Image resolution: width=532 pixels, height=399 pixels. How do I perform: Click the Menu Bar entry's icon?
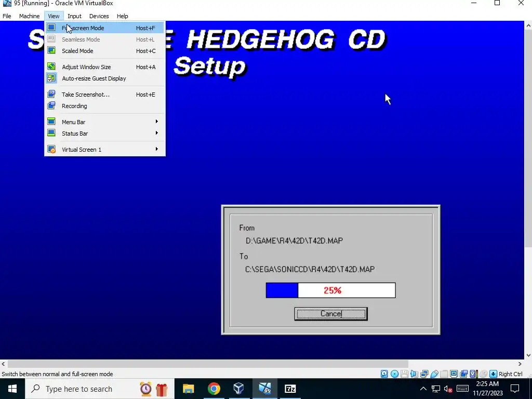pos(51,122)
